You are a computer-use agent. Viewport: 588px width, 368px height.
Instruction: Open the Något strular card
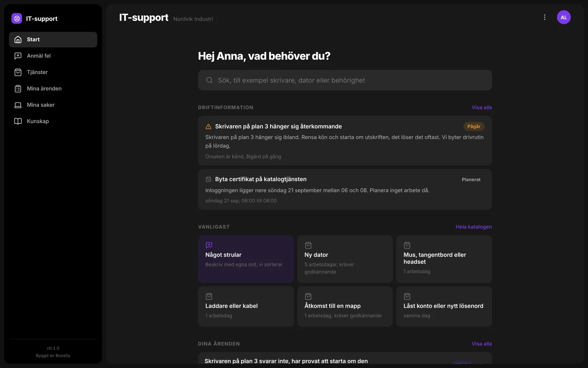(x=246, y=259)
